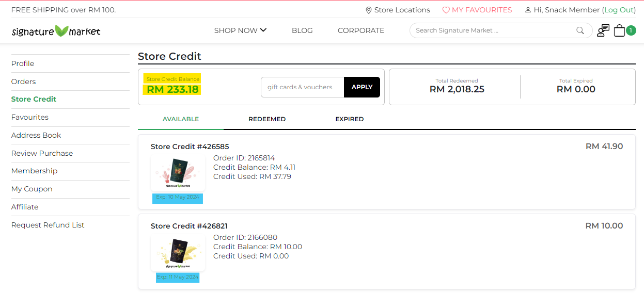
Task: Open Orders in the sidebar
Action: (x=24, y=82)
